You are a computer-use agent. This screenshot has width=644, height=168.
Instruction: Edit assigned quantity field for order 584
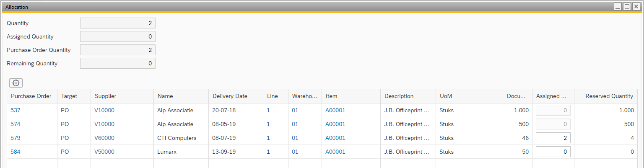point(553,152)
